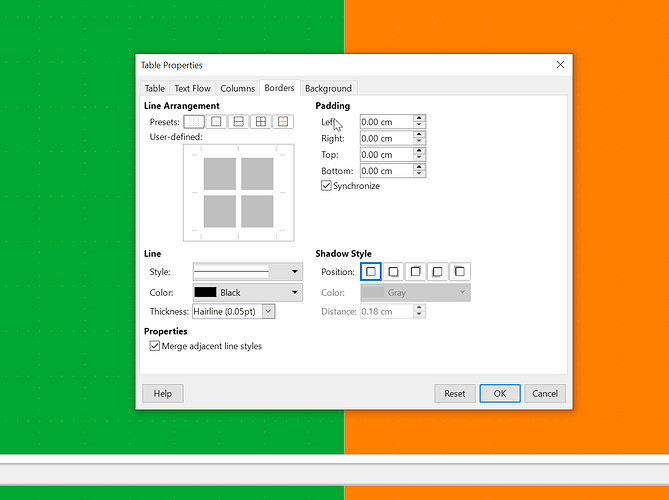
Task: Select the fifth line arrangement preset
Action: coord(284,122)
